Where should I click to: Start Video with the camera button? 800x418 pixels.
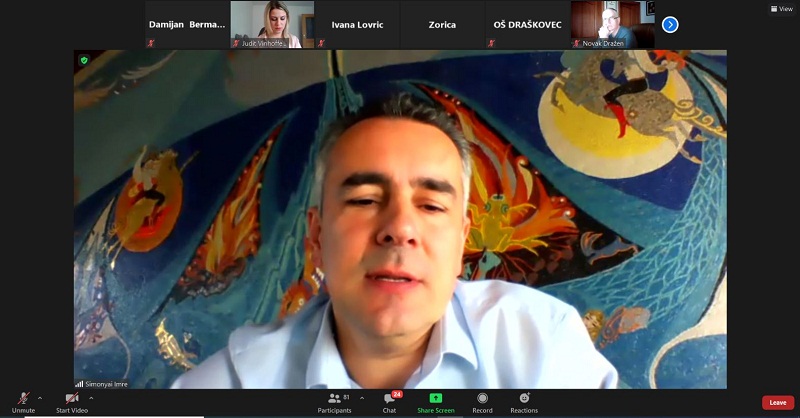(x=71, y=399)
